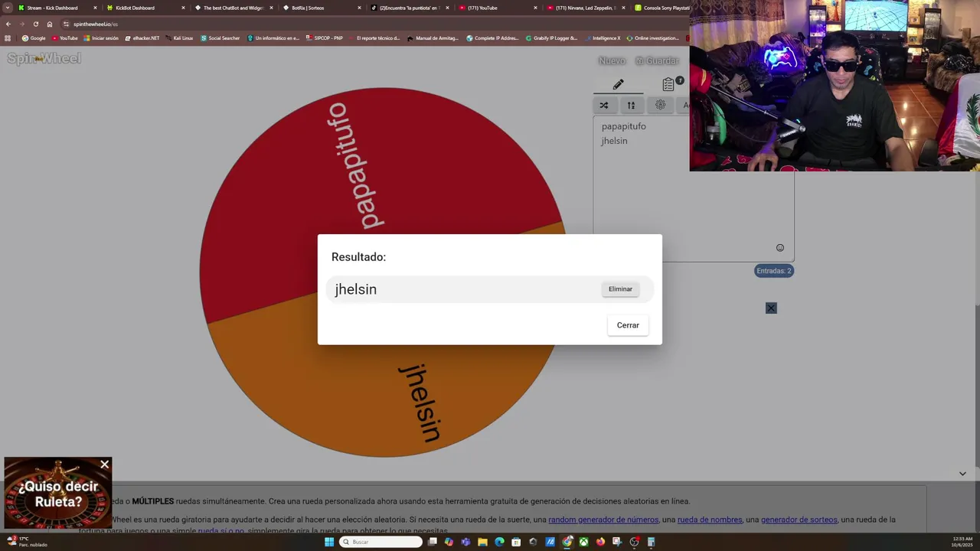
Task: Open the Online investigation bookmark
Action: coord(653,38)
